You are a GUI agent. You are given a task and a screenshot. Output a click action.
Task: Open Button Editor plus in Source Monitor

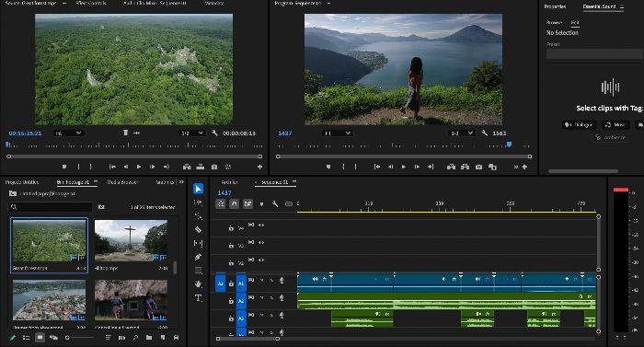tap(259, 167)
